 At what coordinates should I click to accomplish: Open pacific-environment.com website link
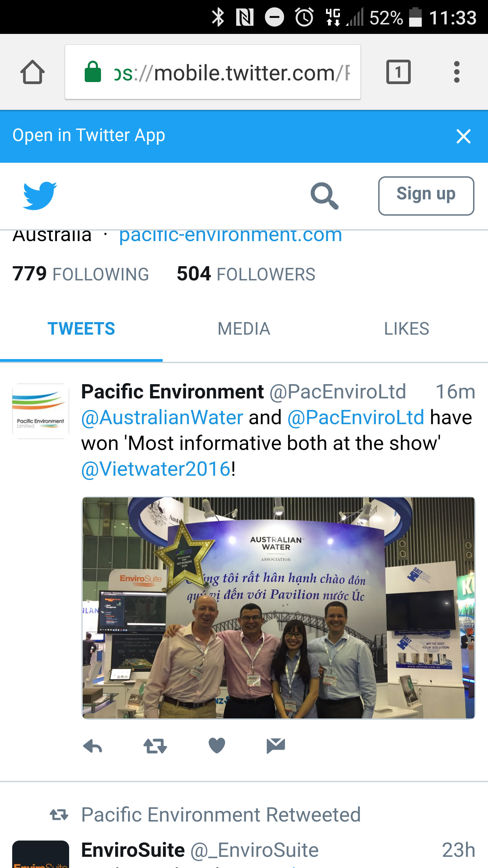tap(230, 235)
